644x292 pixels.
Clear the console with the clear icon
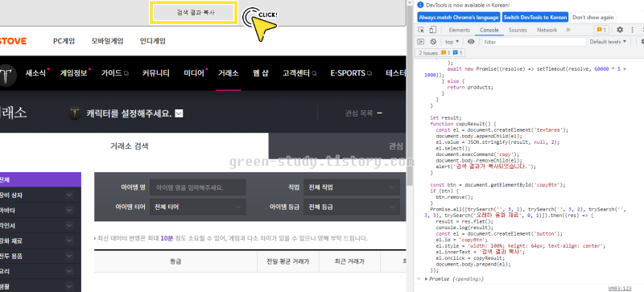click(x=433, y=42)
